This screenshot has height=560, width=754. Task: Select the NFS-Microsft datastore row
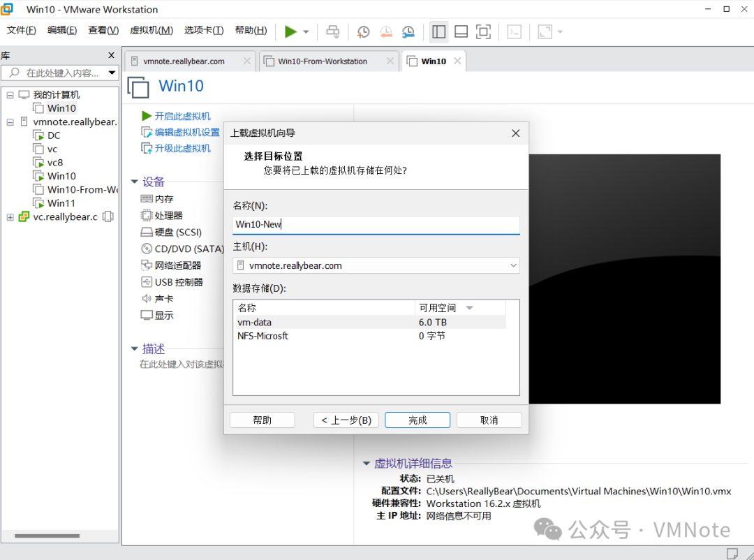(x=369, y=336)
